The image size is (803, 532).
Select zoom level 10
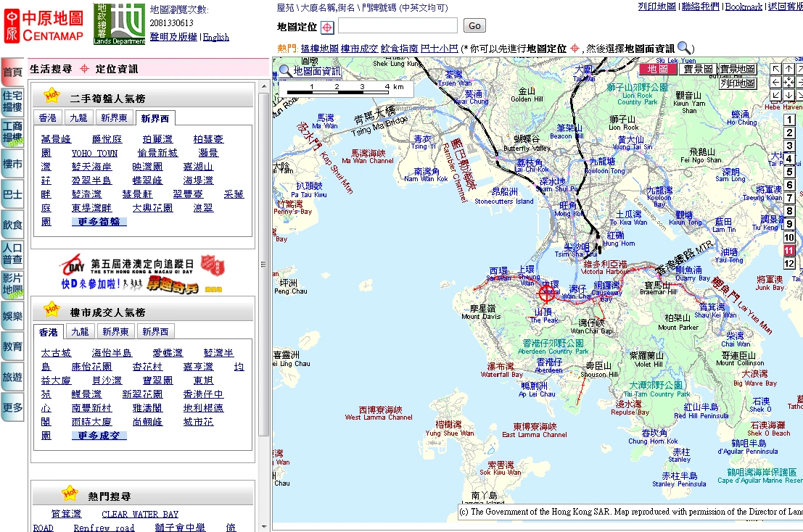[x=789, y=237]
